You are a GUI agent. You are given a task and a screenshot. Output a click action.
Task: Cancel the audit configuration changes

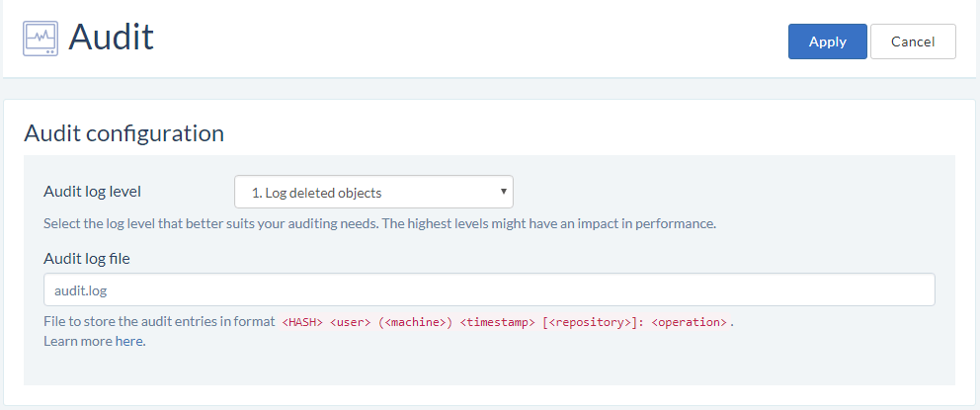pos(913,41)
